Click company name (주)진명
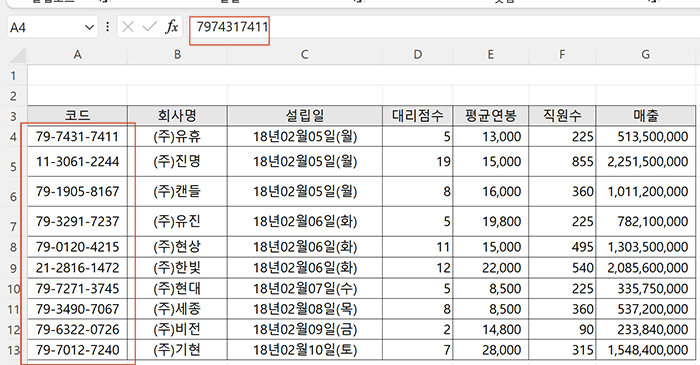The image size is (700, 365). (x=177, y=161)
